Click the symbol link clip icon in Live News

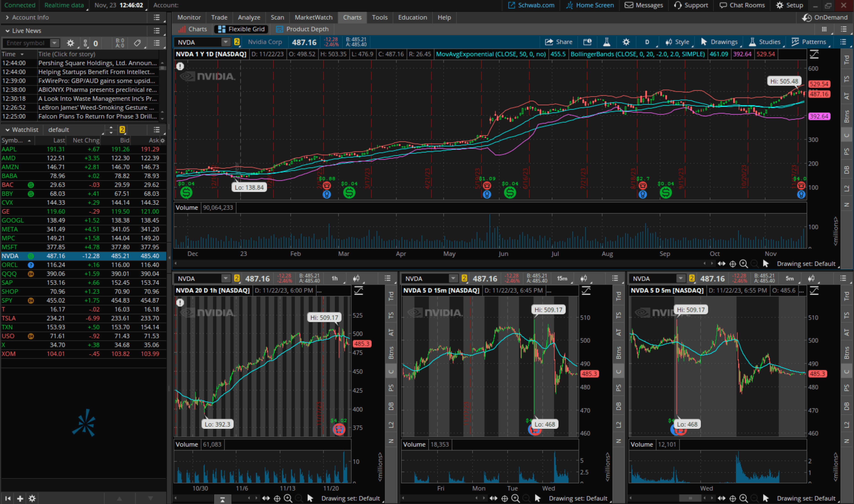click(85, 43)
